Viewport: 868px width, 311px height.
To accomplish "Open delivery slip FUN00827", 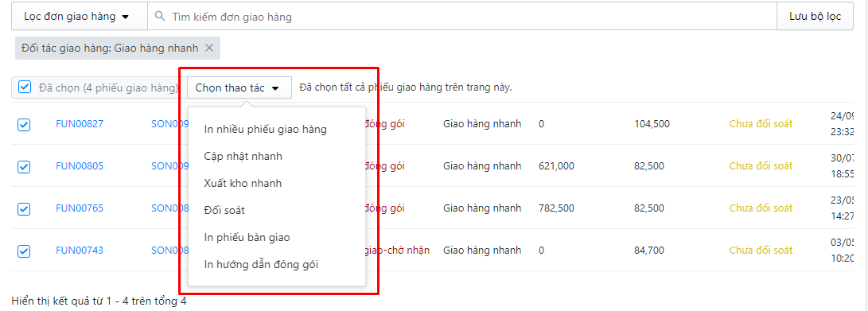I will [79, 124].
